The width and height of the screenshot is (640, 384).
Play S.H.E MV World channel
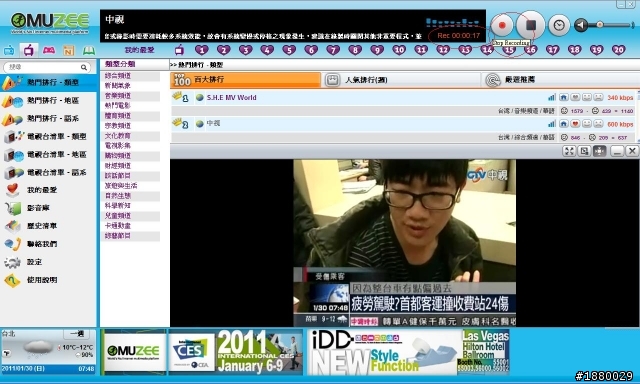click(x=231, y=98)
